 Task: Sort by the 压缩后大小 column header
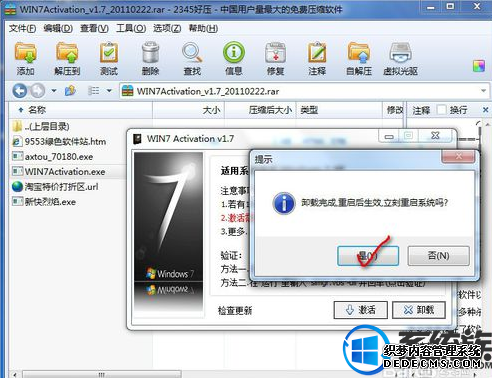(x=260, y=110)
